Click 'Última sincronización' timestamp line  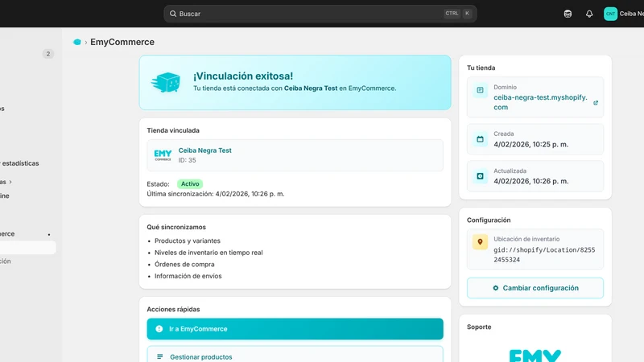tap(216, 194)
